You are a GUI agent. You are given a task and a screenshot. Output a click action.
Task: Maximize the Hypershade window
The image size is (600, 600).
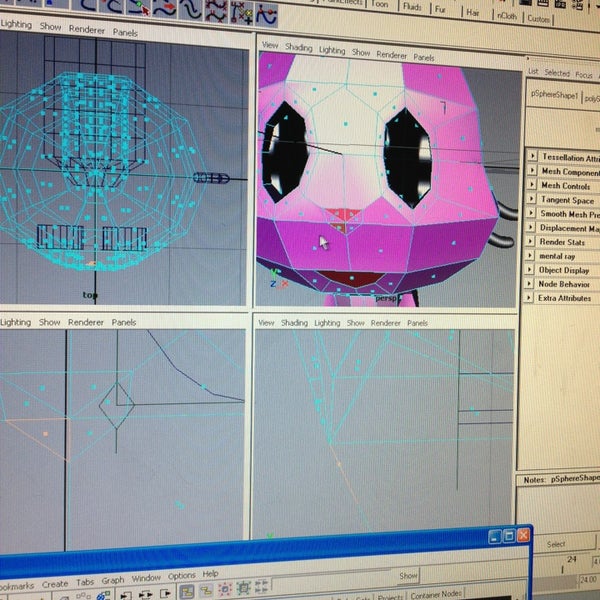(x=509, y=536)
